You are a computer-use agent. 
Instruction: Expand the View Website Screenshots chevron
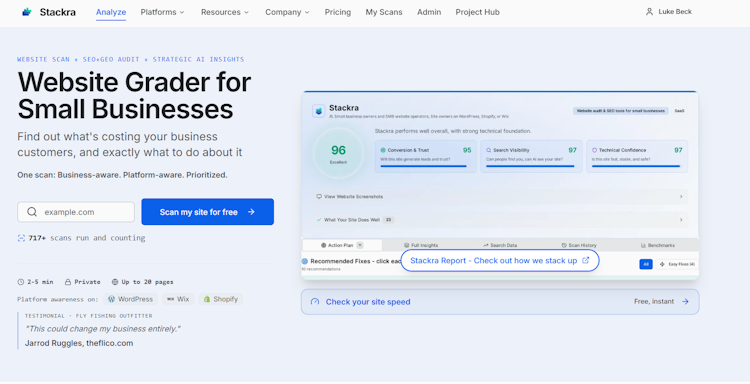coord(681,197)
